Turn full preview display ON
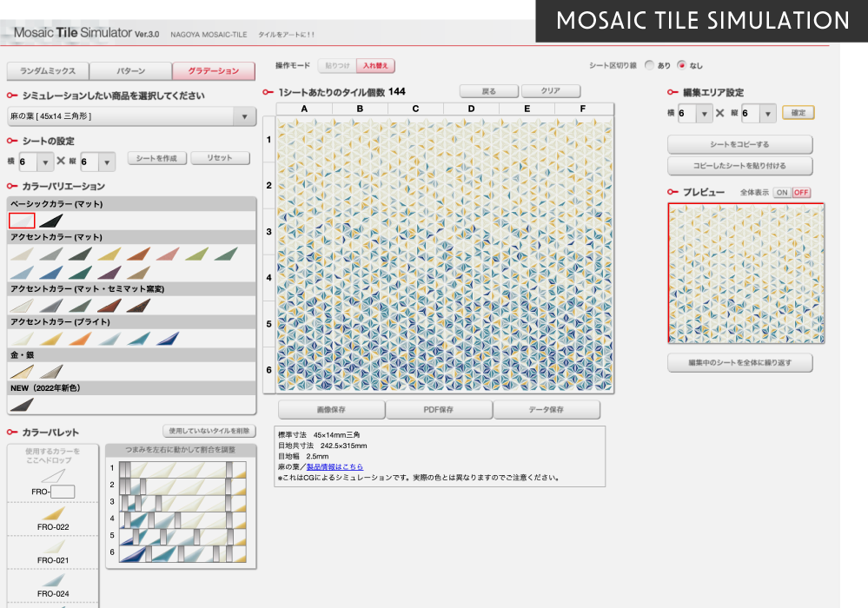The height and width of the screenshot is (608, 868). [x=782, y=193]
